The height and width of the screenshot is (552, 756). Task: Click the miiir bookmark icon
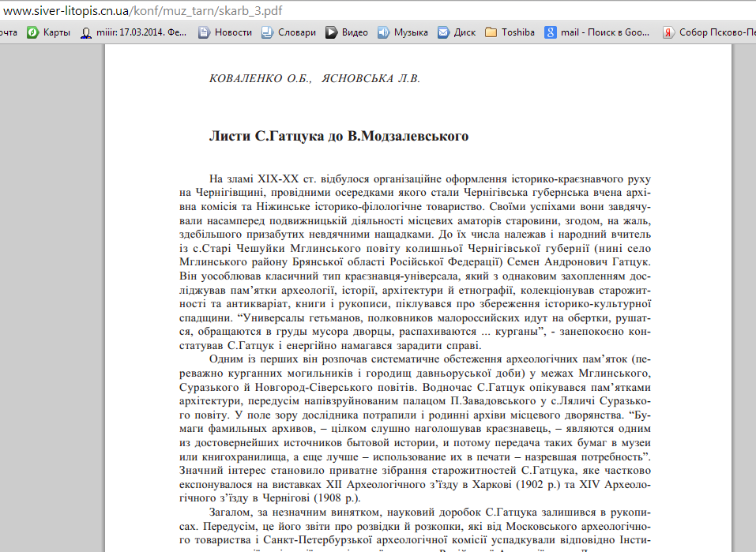click(86, 33)
